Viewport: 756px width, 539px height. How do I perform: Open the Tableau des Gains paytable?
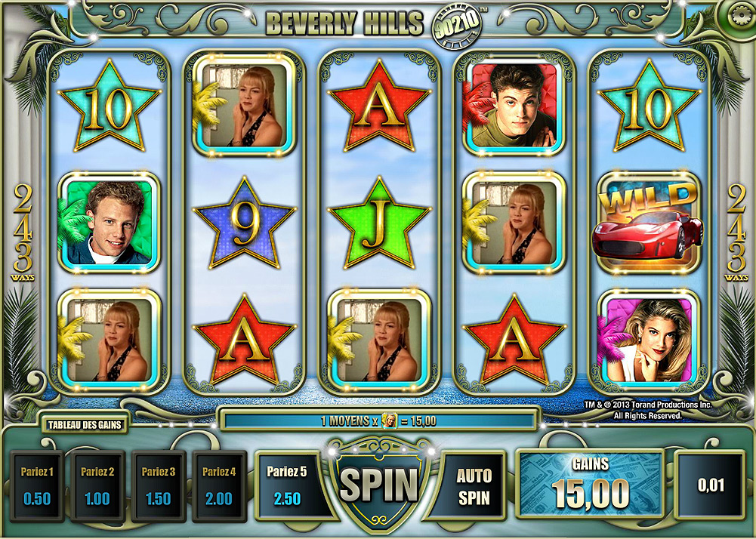point(85,425)
